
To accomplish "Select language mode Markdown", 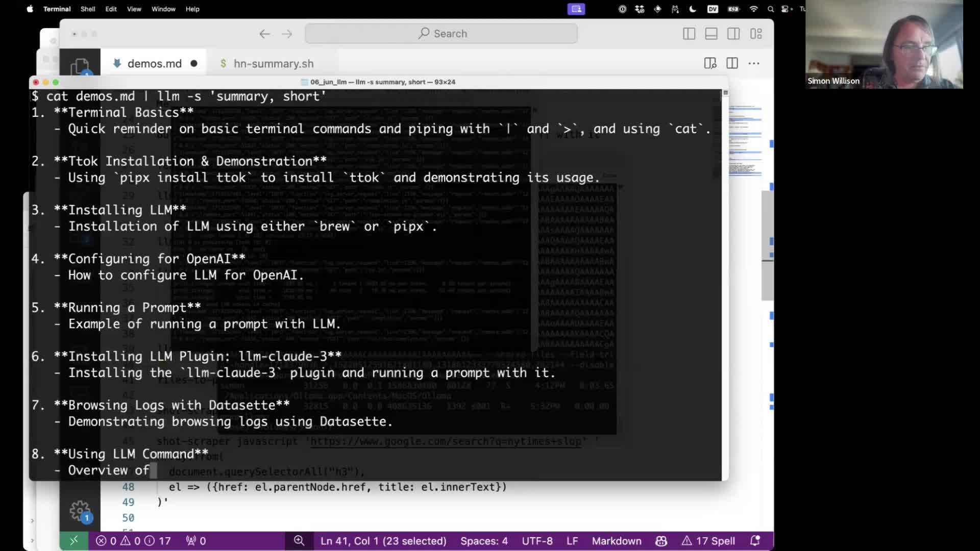I will pyautogui.click(x=617, y=541).
